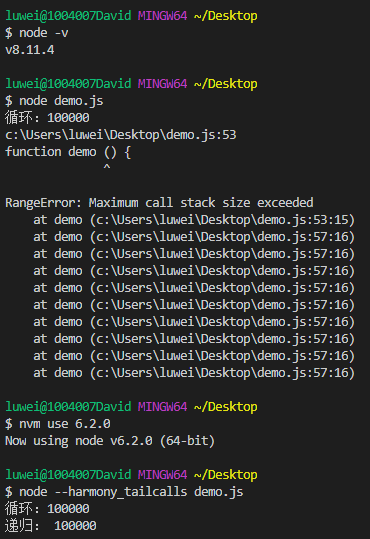Click 'Now using node v6.2.0 (64-bit)' output
The image size is (370, 539).
110,441
